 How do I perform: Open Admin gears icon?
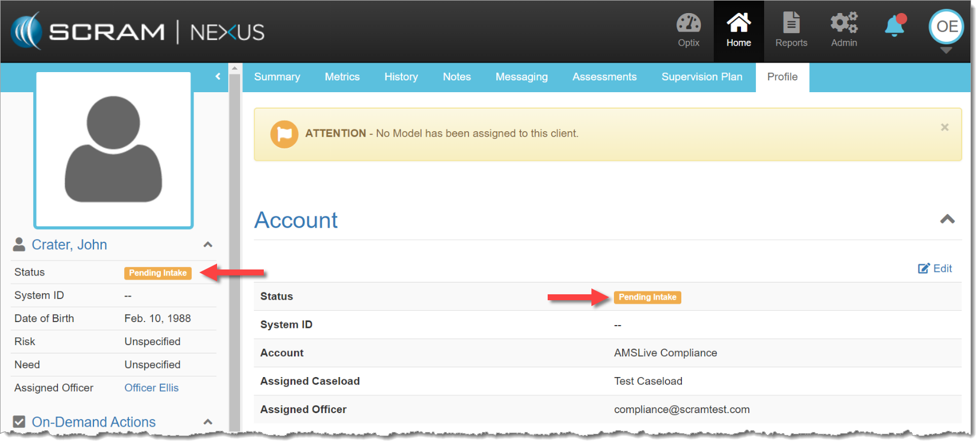843,24
